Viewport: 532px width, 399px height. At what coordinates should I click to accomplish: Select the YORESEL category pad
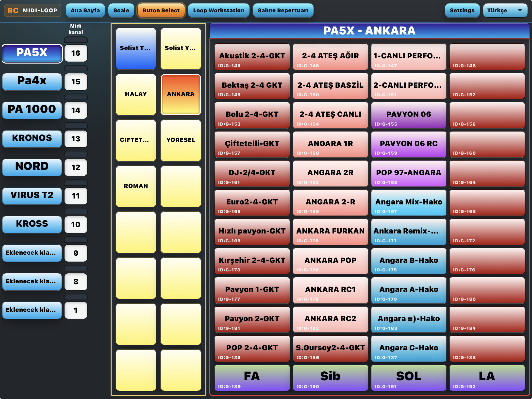(181, 140)
